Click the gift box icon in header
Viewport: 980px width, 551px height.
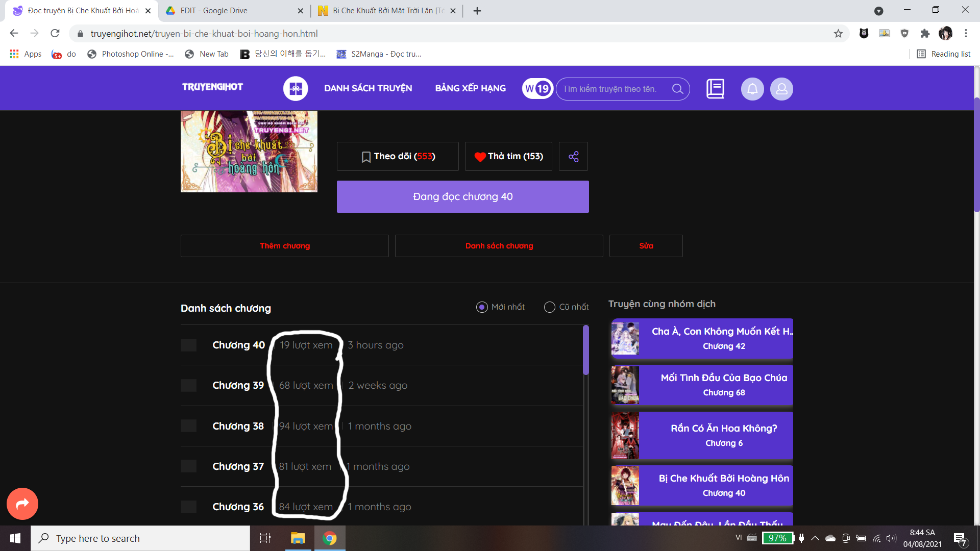point(296,89)
